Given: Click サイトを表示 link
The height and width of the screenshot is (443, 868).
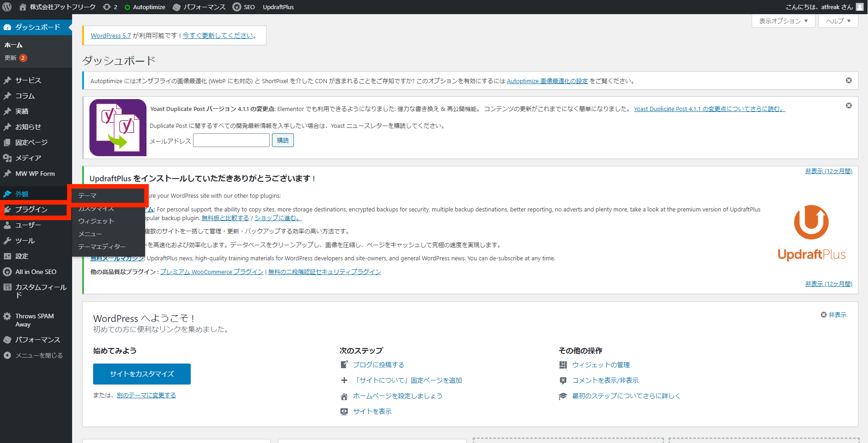Looking at the screenshot, I should [372, 411].
